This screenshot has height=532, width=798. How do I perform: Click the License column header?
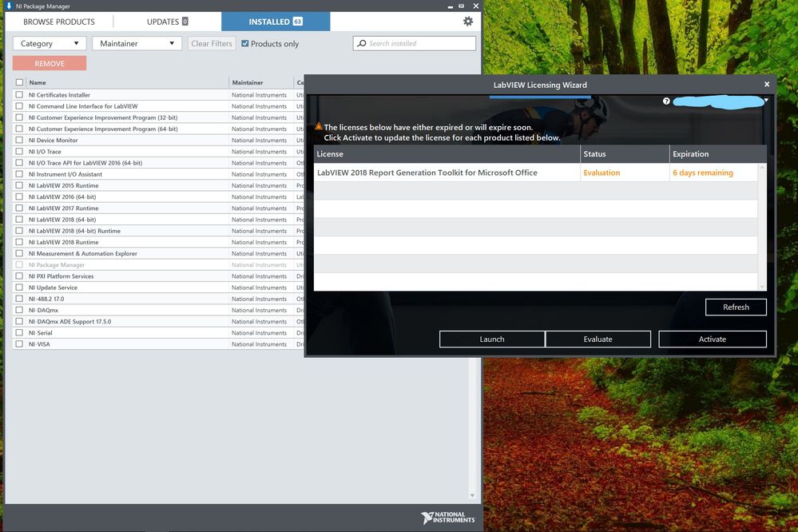point(447,153)
